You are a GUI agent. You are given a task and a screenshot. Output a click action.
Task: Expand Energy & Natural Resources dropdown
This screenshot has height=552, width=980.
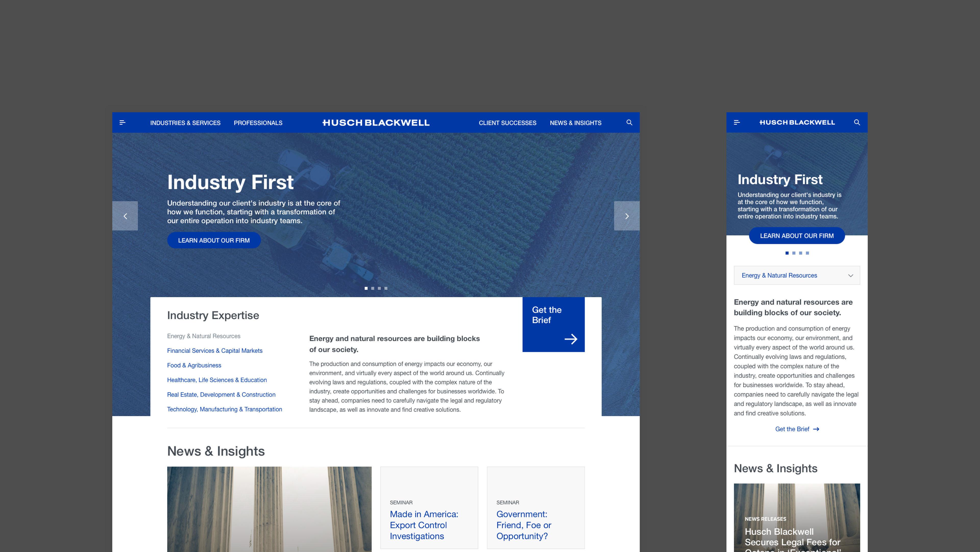point(797,275)
